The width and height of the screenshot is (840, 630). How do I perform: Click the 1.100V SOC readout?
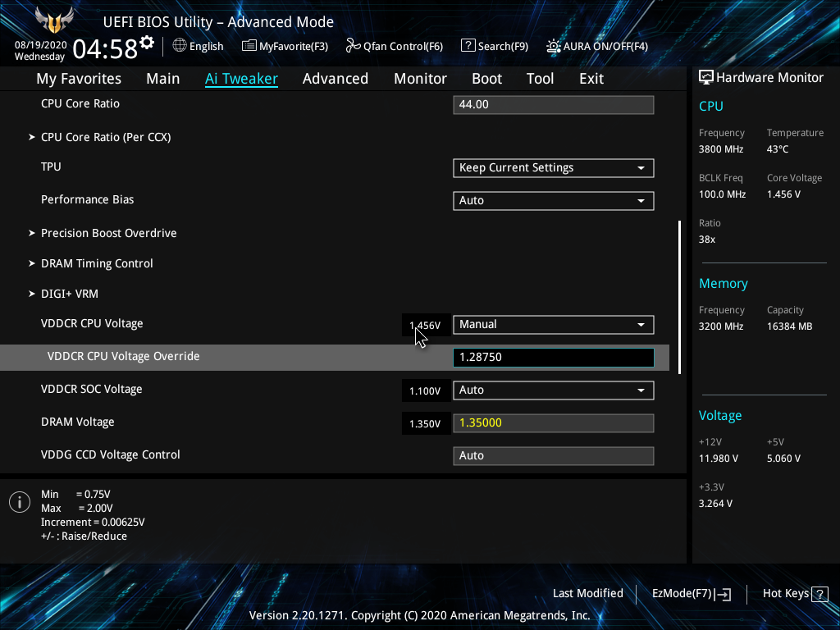pos(425,391)
